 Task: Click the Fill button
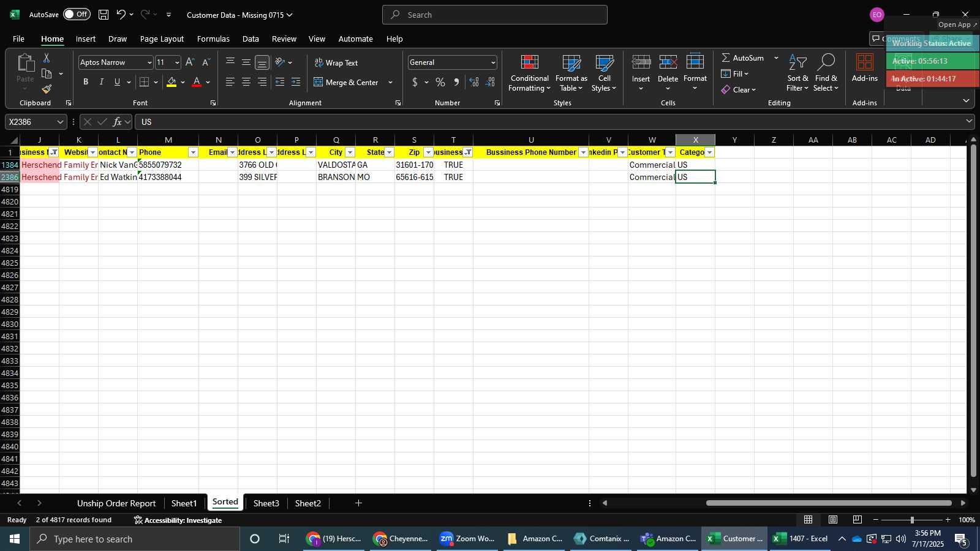pyautogui.click(x=735, y=73)
